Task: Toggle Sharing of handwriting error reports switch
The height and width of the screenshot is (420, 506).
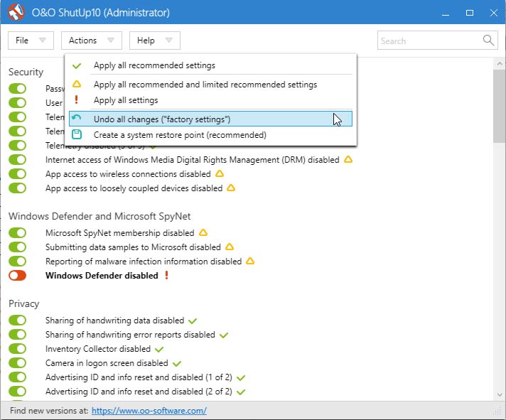Action: tap(18, 334)
